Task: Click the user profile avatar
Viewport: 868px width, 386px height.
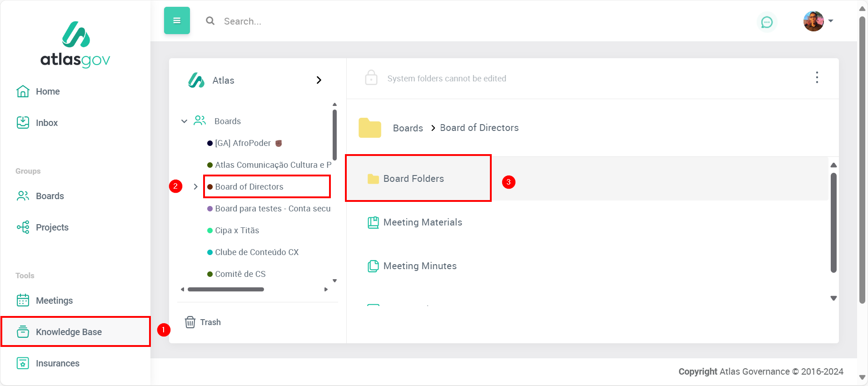Action: (x=813, y=21)
